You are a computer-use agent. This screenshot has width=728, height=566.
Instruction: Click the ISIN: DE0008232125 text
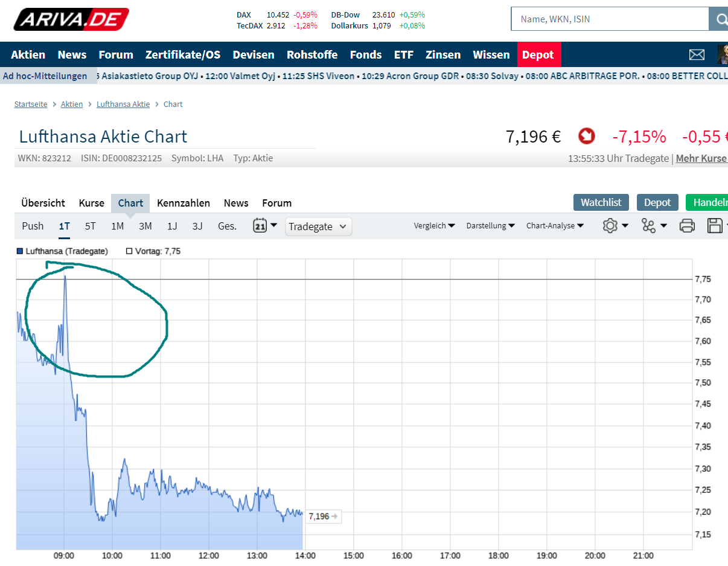click(121, 158)
